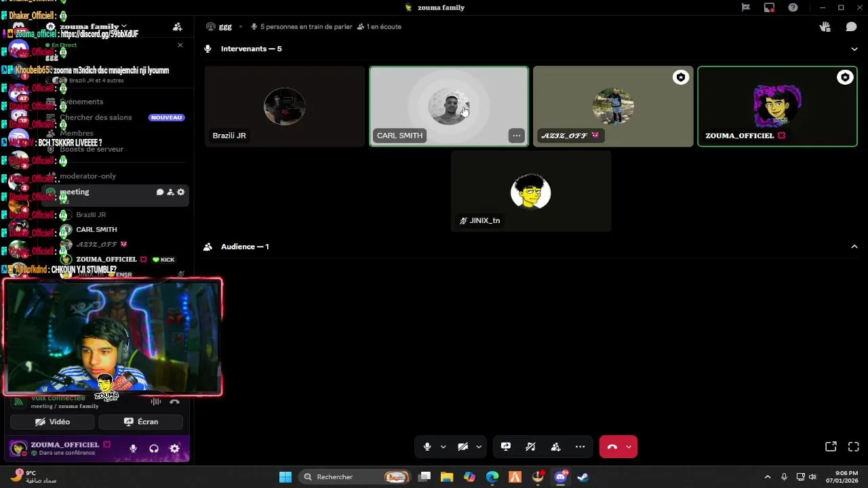Open taskbar volume control
The image size is (868, 488).
click(812, 477)
